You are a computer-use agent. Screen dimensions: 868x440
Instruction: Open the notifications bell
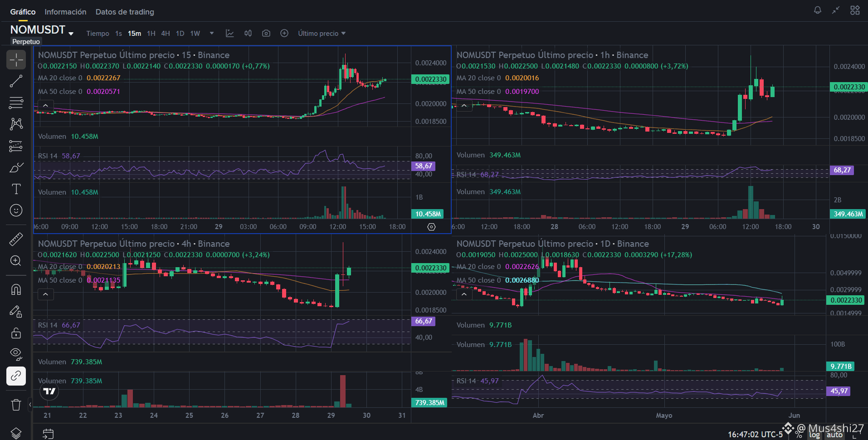818,10
